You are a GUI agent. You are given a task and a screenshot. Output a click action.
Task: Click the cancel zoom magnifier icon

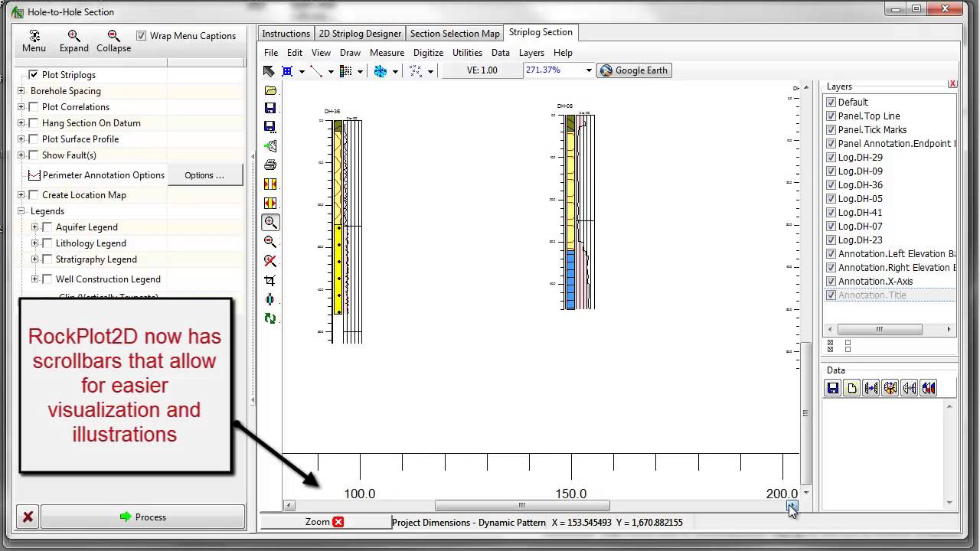270,261
